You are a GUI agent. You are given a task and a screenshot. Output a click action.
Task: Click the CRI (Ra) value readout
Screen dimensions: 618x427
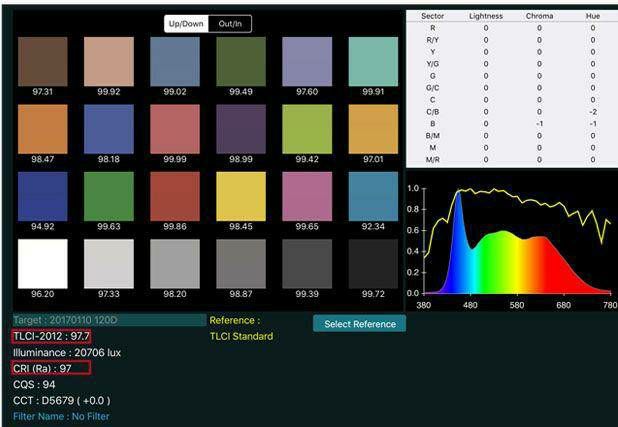(x=50, y=368)
